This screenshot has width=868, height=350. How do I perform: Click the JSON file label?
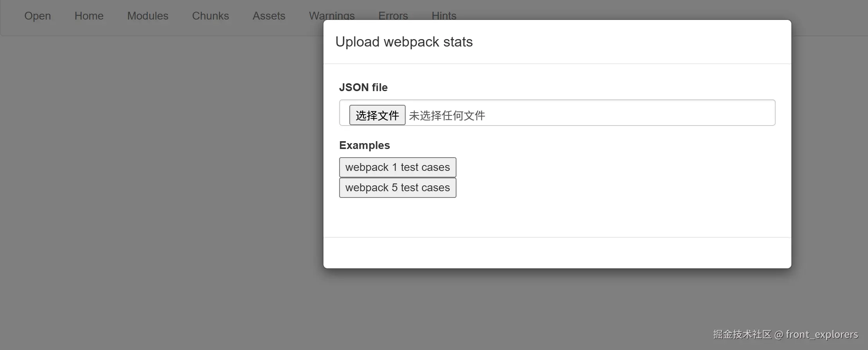[363, 88]
